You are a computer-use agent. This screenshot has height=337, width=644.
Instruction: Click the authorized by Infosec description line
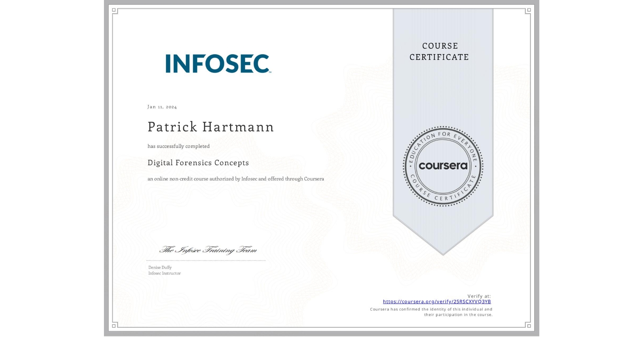coord(236,179)
